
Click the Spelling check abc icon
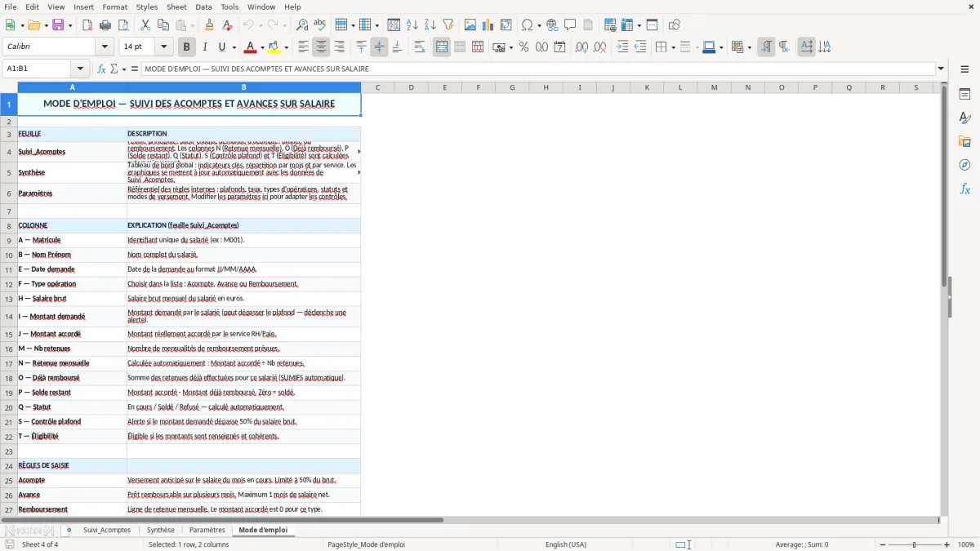click(320, 25)
